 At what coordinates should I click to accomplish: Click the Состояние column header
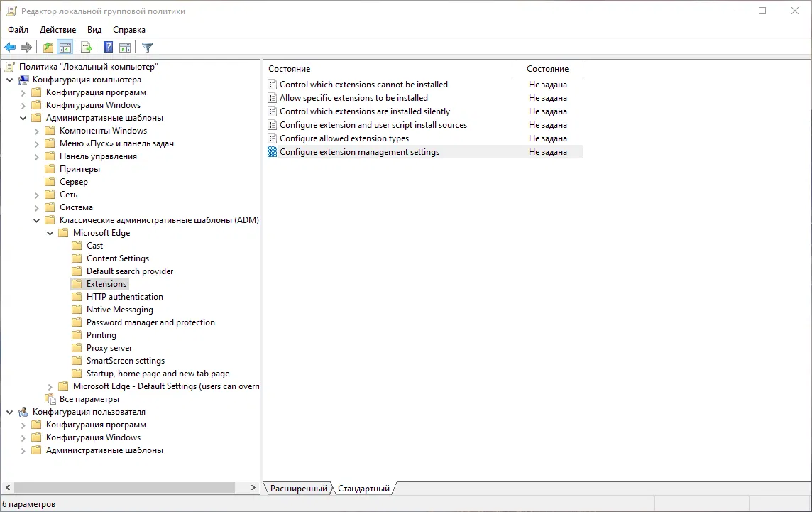point(547,69)
